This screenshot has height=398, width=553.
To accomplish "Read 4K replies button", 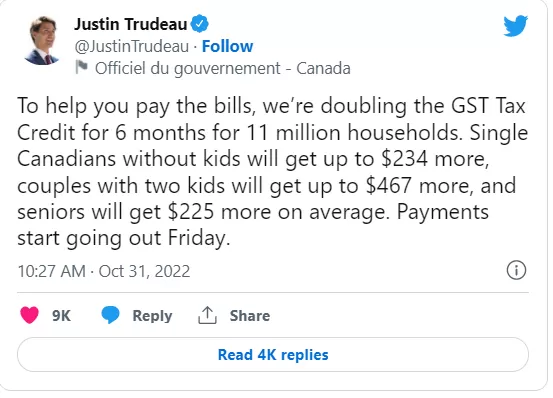I will pos(273,355).
